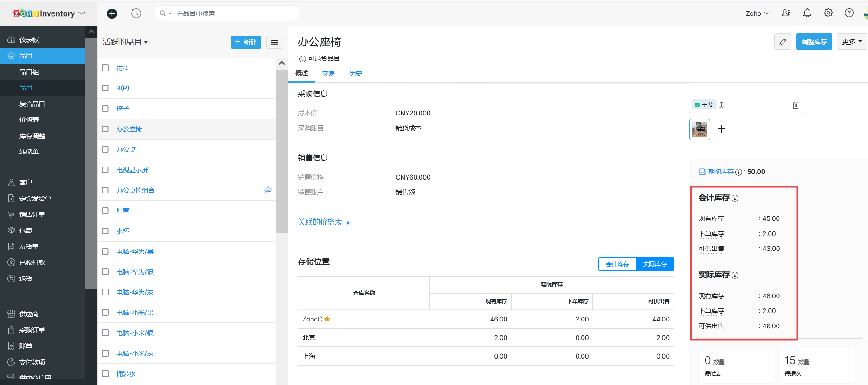Select the 办公桌 item checkbox
This screenshot has height=385, width=868.
click(105, 149)
